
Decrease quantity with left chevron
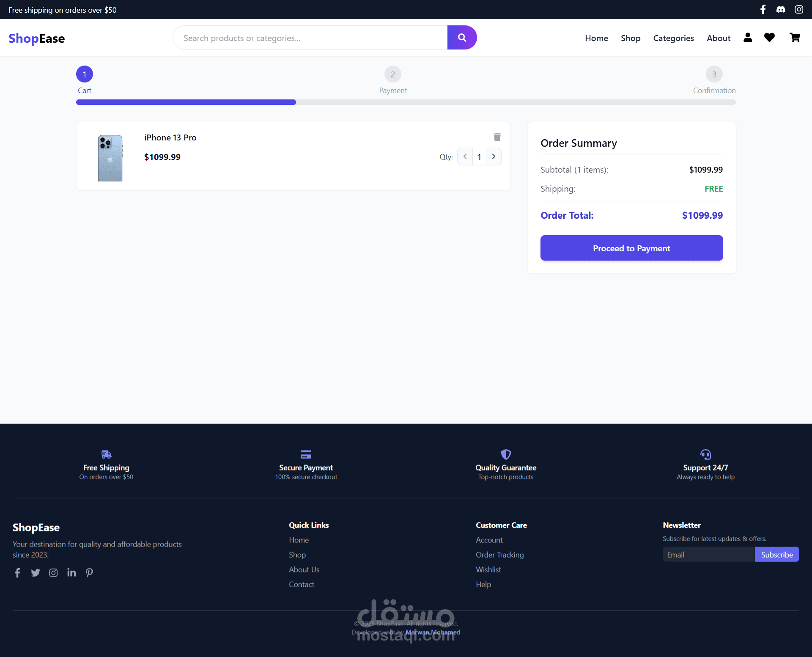click(465, 157)
